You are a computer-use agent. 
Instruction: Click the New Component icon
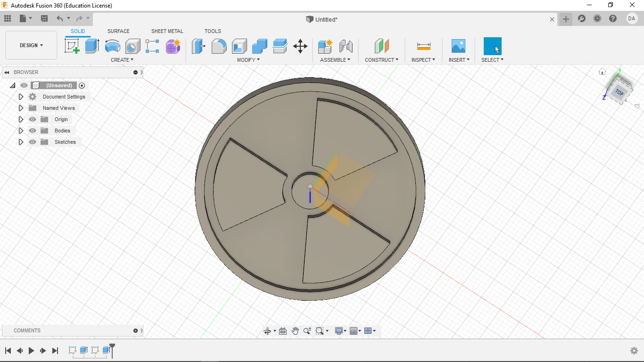click(x=325, y=46)
